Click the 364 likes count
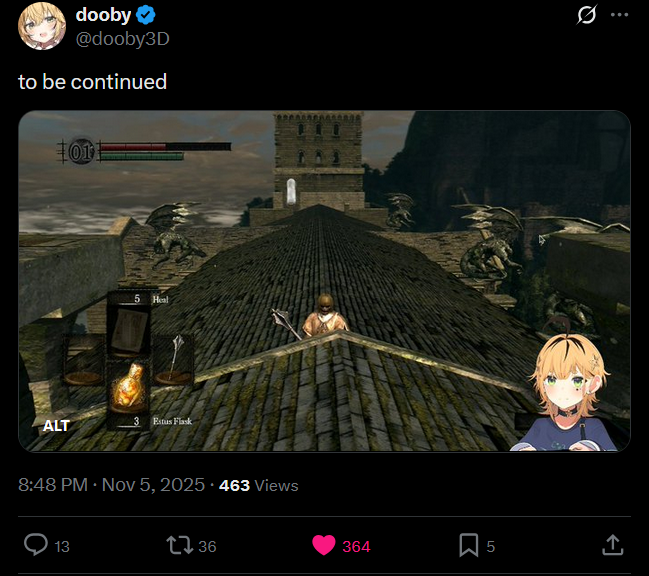649x576 pixels. [356, 547]
